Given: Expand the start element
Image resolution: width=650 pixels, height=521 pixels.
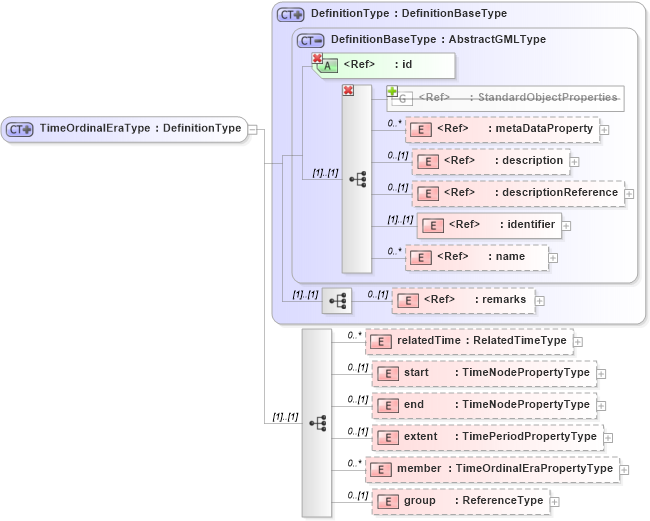Looking at the screenshot, I should 601,374.
